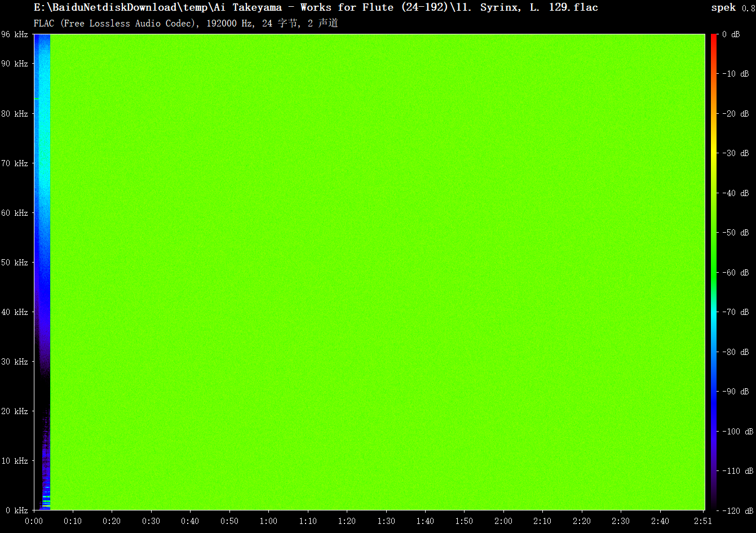
Task: Click the 1:00 time label
Action: click(268, 521)
